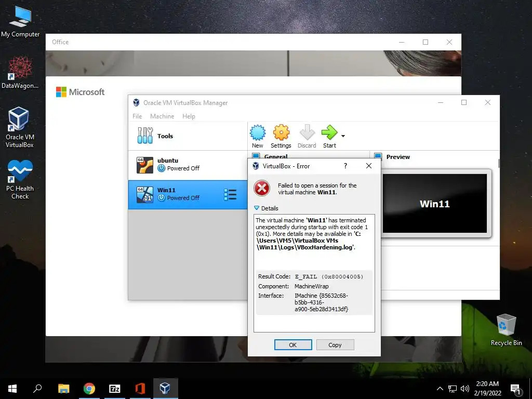The image size is (532, 399).
Task: Click the error dialog help question mark
Action: [x=345, y=166]
